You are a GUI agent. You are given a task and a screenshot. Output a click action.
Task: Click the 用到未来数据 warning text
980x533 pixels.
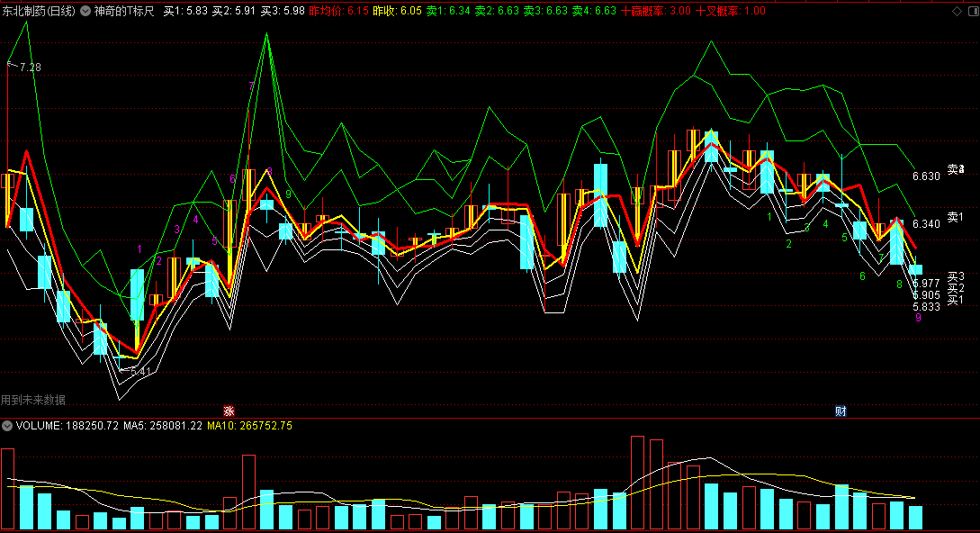[x=33, y=400]
